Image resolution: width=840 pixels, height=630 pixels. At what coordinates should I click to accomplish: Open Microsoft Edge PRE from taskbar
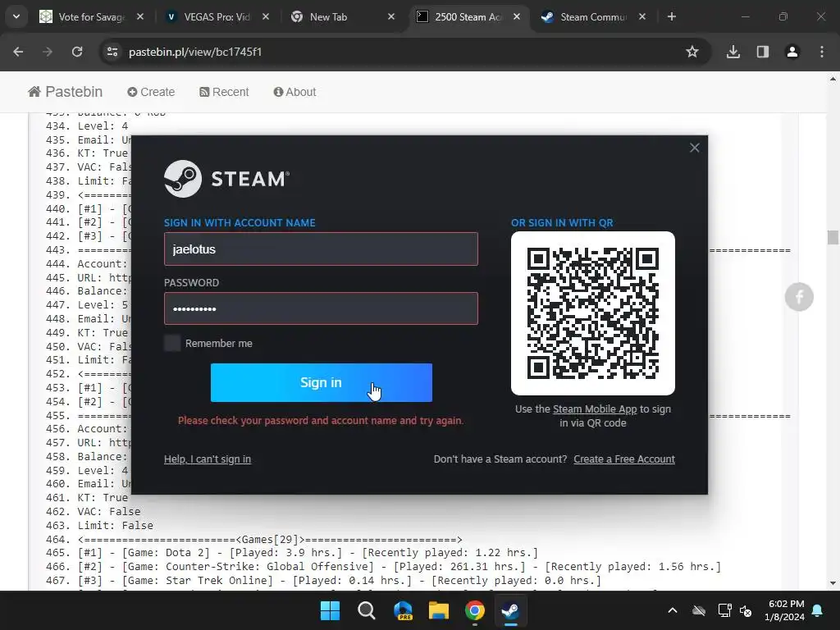point(403,610)
